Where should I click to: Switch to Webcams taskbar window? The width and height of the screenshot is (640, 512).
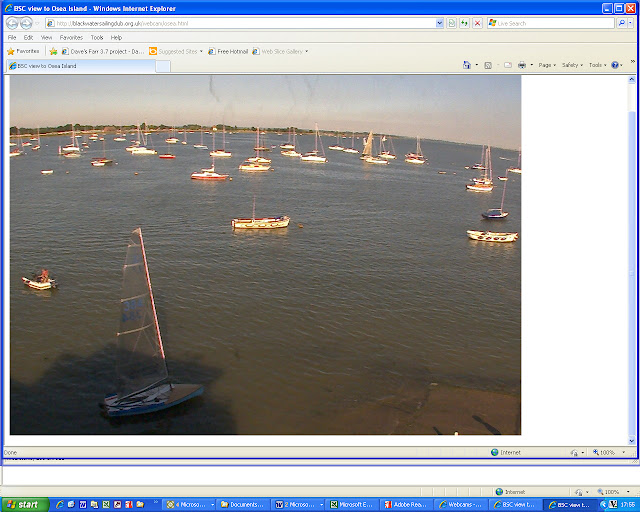[460, 505]
